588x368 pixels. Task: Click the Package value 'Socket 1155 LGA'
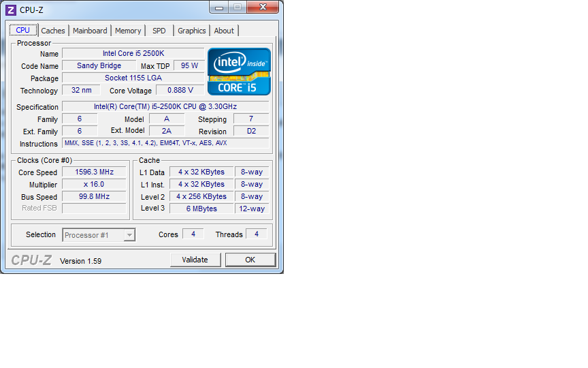tap(133, 78)
